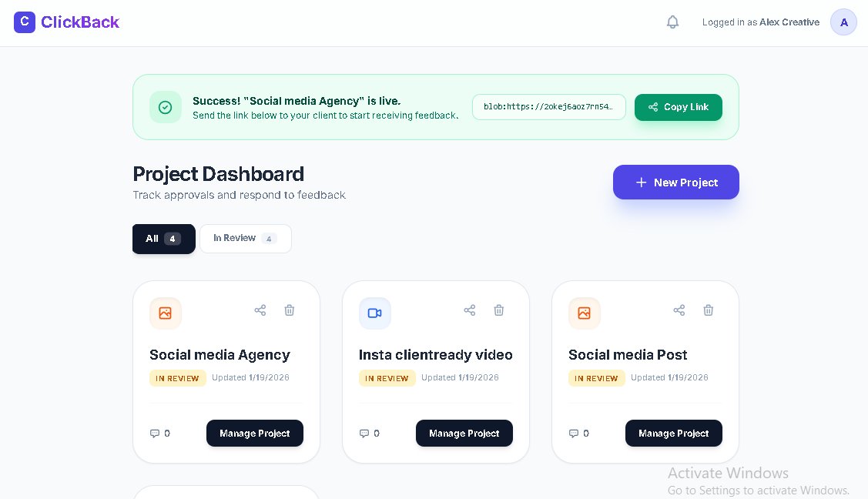Image resolution: width=868 pixels, height=499 pixels.
Task: Click comment icon on Social media Post card
Action: (x=574, y=434)
